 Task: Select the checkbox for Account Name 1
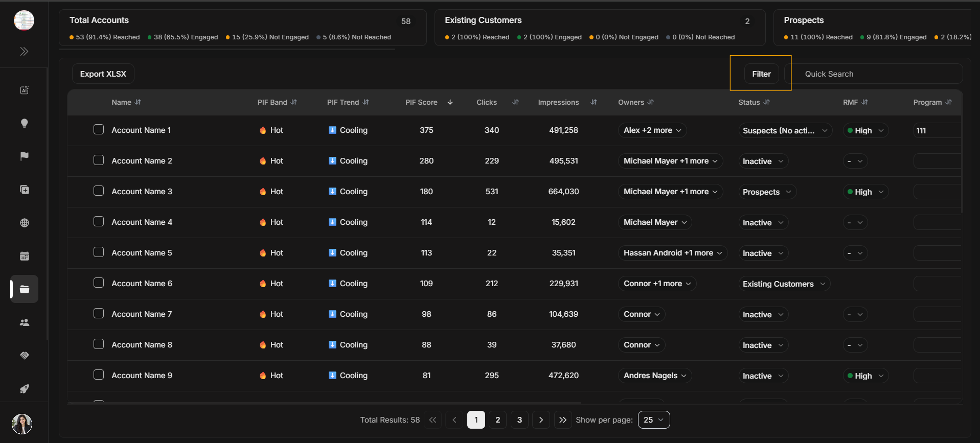(99, 129)
